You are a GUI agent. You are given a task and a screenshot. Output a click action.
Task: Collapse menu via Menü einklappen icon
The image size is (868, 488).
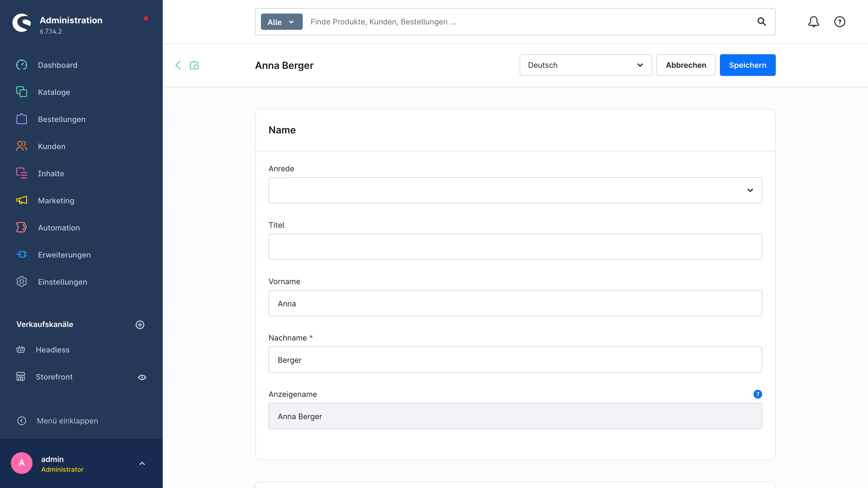click(x=22, y=421)
